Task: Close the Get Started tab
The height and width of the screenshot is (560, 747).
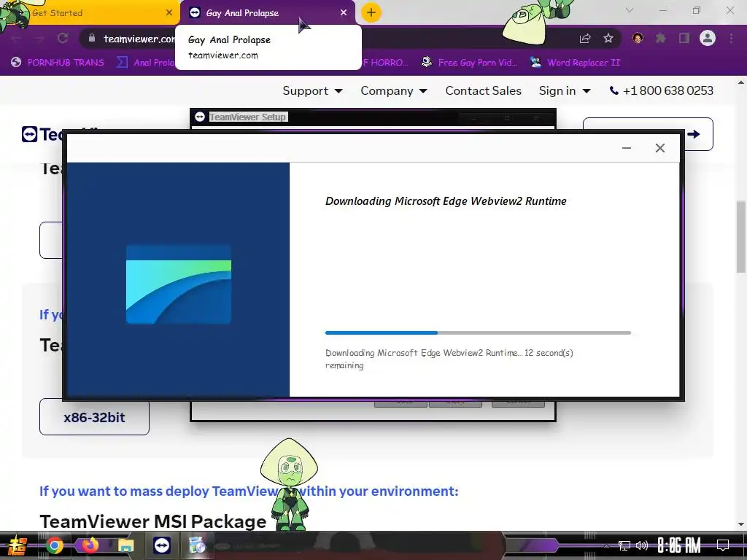Action: click(x=169, y=13)
